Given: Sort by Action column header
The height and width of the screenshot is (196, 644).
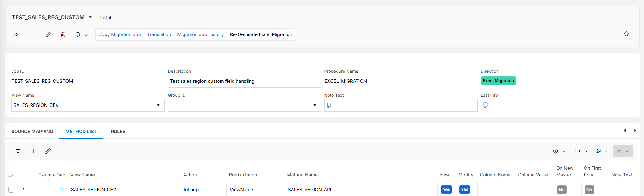Looking at the screenshot, I should pyautogui.click(x=190, y=175).
